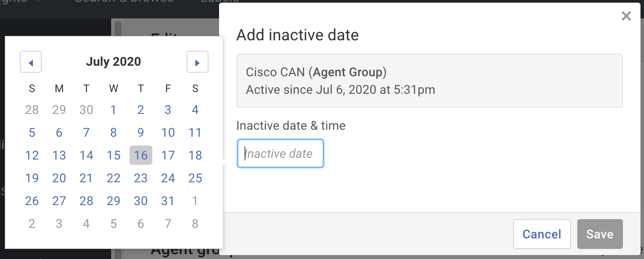Click the grayed-out August 1 date
Image resolution: width=644 pixels, height=259 pixels.
(195, 201)
